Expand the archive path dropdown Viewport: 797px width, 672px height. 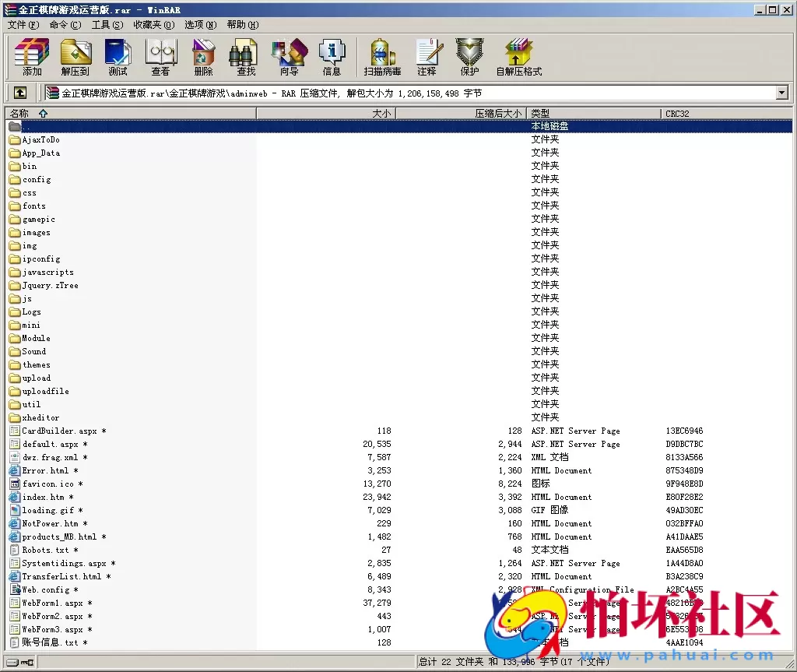[x=781, y=93]
